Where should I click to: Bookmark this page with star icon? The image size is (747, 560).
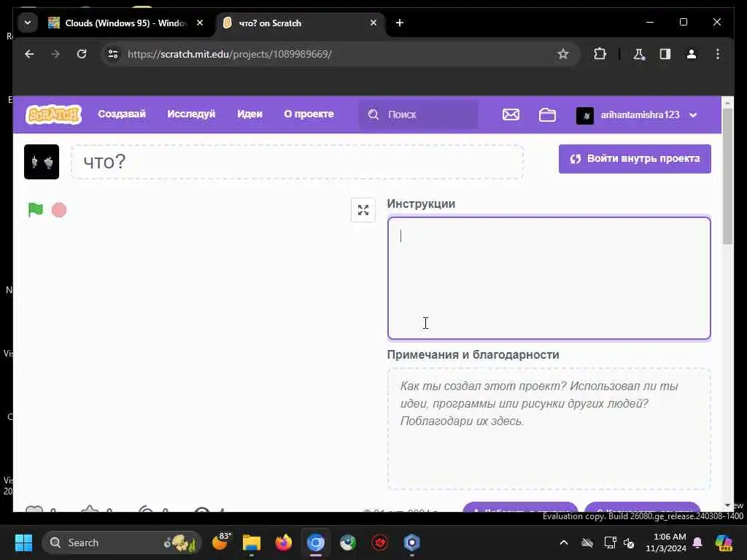563,54
